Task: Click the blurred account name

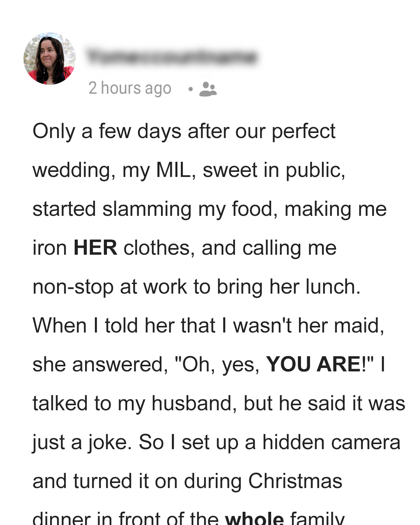Action: coord(171,57)
